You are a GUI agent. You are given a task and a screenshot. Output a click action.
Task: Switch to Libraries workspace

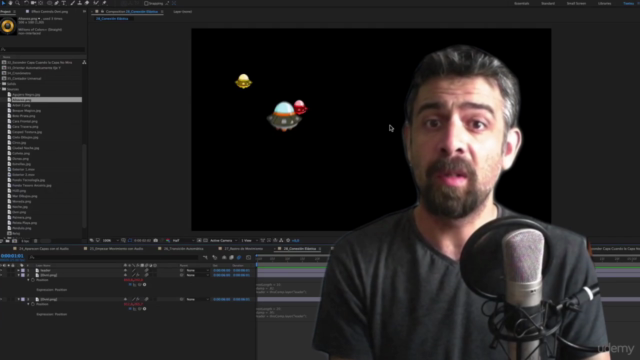point(604,3)
